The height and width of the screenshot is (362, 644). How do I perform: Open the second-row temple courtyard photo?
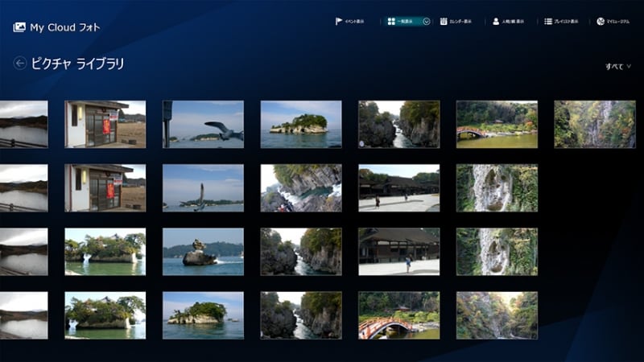(398, 187)
